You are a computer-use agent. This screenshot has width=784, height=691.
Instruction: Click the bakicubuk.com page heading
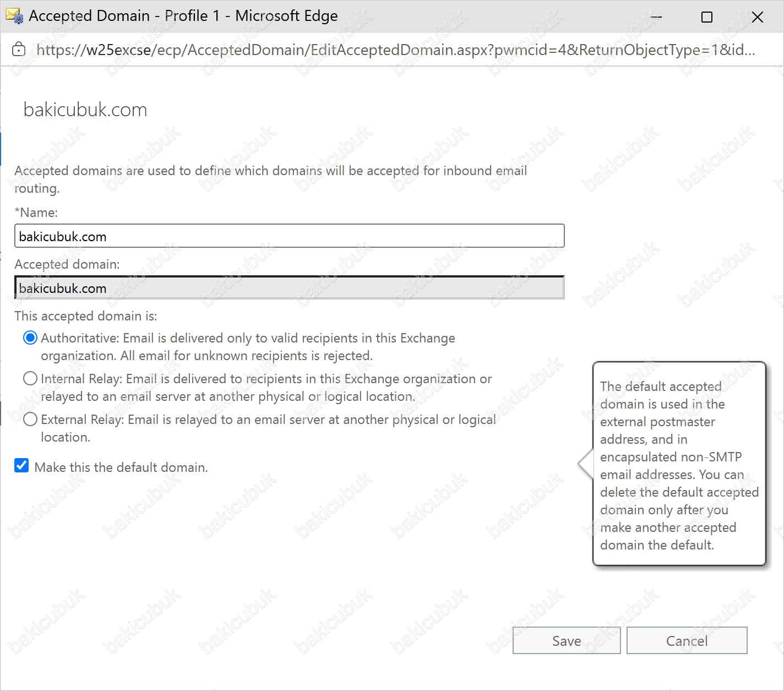point(85,110)
